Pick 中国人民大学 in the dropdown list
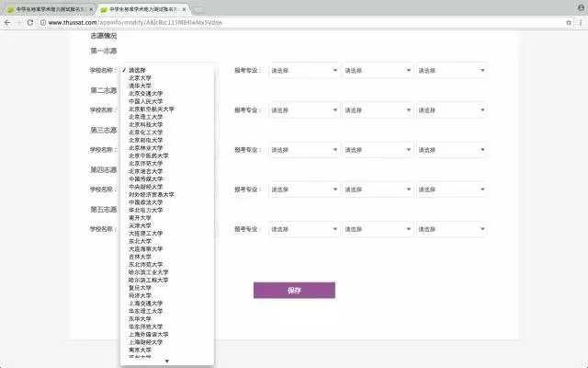Image resolution: width=588 pixels, height=368 pixels. coord(167,101)
